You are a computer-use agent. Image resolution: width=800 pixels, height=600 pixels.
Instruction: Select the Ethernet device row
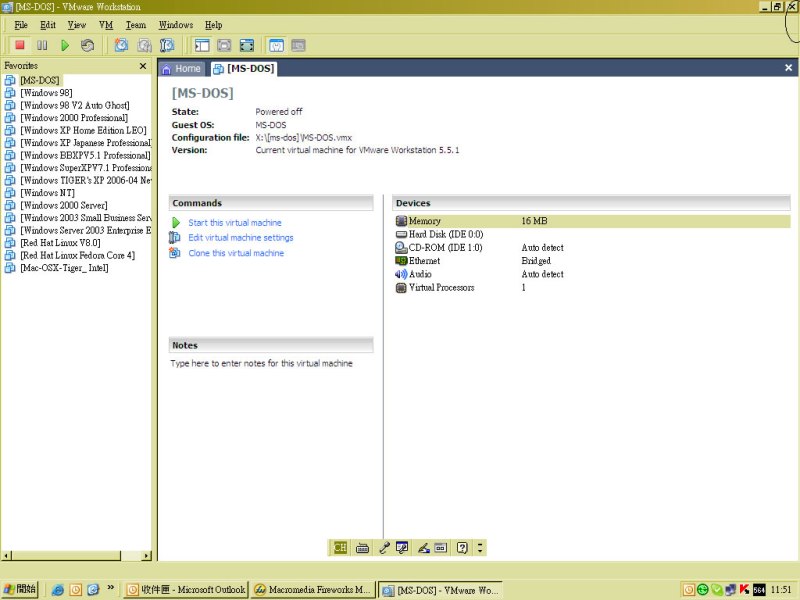[x=592, y=261]
